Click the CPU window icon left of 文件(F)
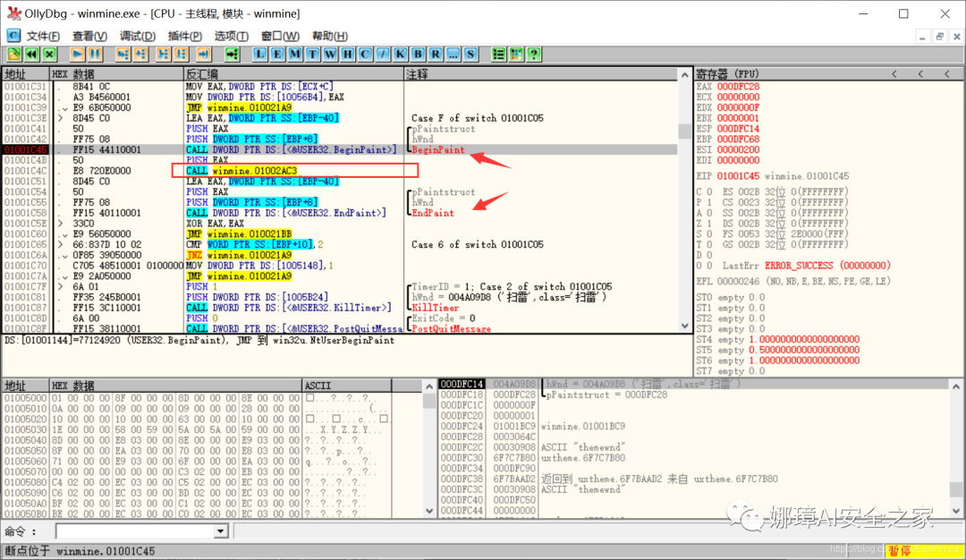Screen dimensions: 966x560 [13, 36]
